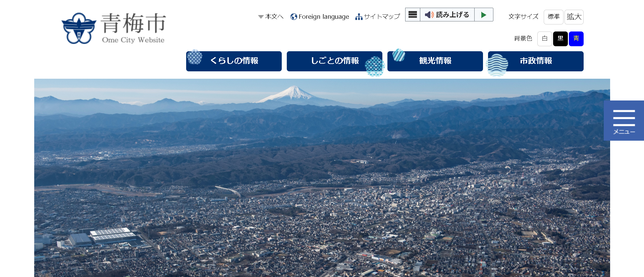Open the サイトマップ link
The image size is (644, 277).
382,16
